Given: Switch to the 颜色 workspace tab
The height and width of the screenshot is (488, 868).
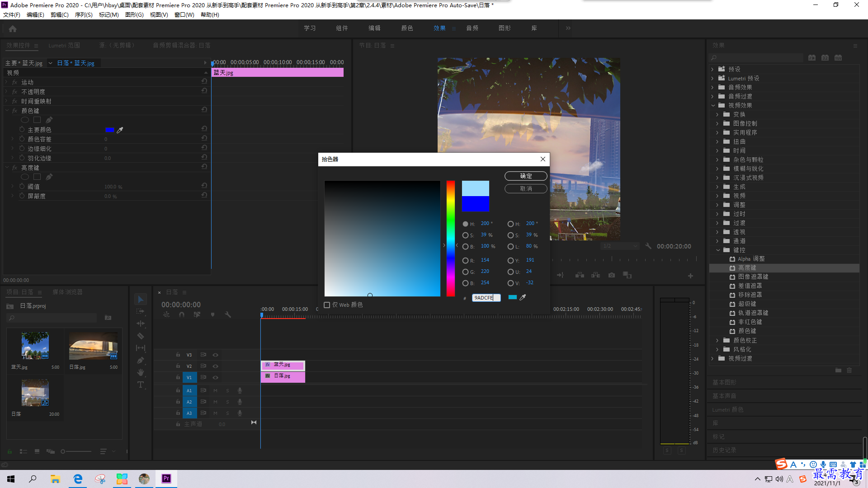Looking at the screenshot, I should coord(407,28).
